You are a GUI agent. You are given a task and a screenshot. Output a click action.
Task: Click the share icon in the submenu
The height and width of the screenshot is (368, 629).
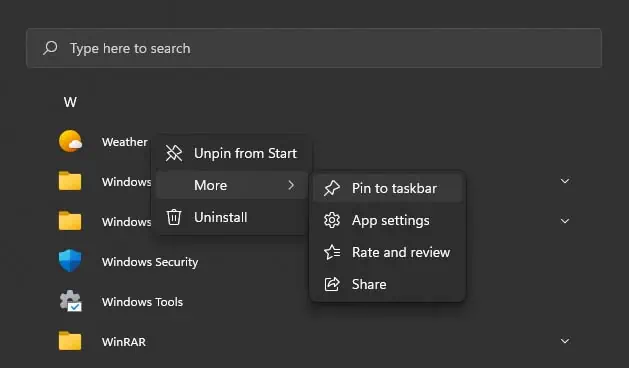point(332,284)
